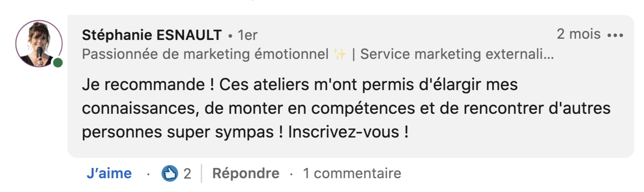The image size is (644, 192).
Task: Open Stéphanie ESNAULT's profile photo
Action: pos(38,43)
